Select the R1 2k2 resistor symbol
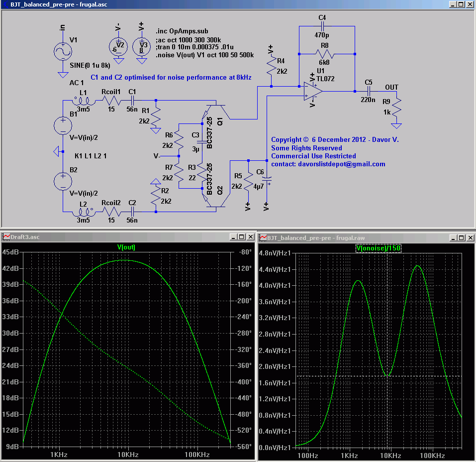 click(x=156, y=117)
